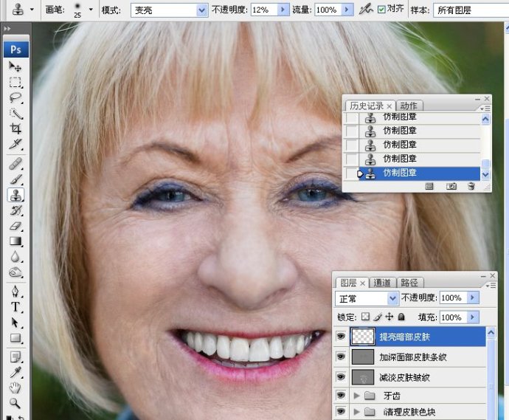Expand the 清理皮肤色块 layer group
The height and width of the screenshot is (420, 509).
coord(356,412)
